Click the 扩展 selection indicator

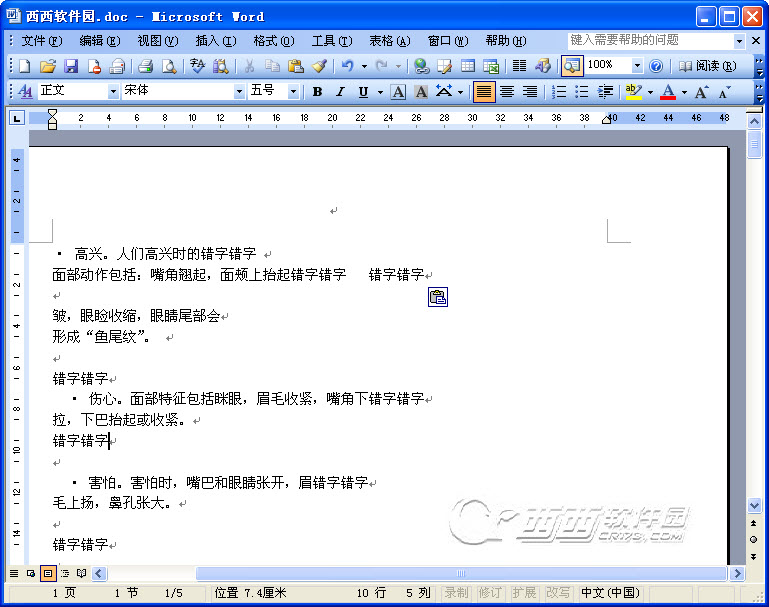pos(524,593)
